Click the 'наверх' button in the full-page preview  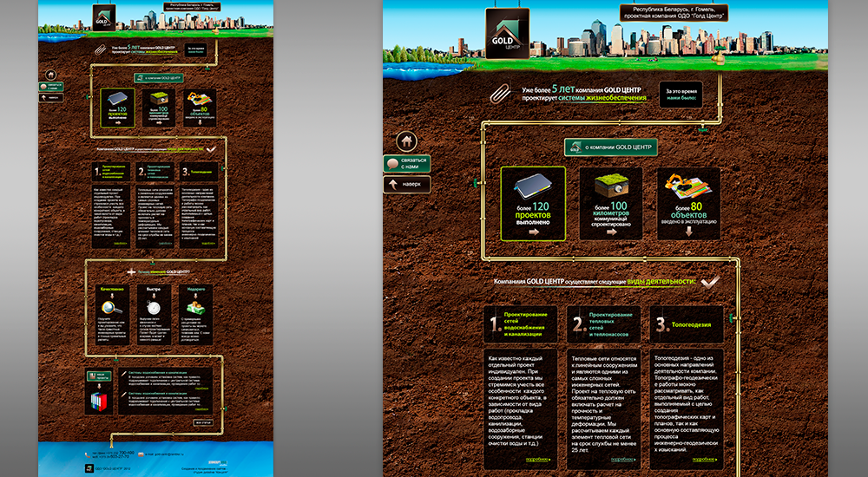coord(51,97)
